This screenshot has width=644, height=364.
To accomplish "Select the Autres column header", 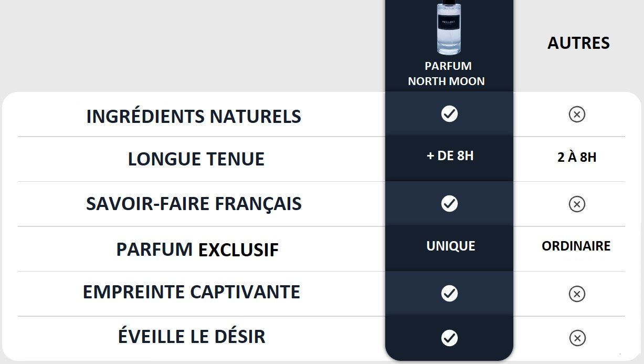I will [578, 43].
